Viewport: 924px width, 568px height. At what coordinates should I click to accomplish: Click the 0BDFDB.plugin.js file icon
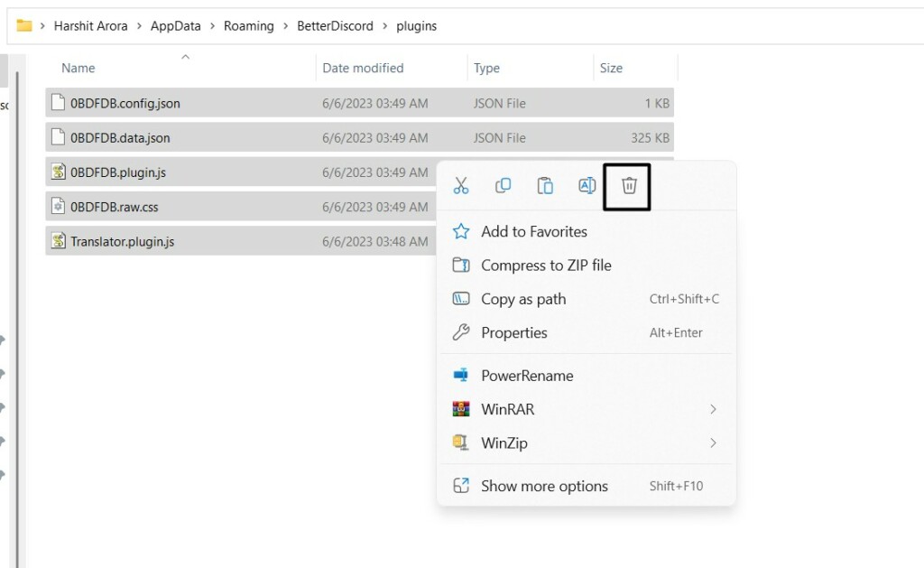[x=59, y=172]
